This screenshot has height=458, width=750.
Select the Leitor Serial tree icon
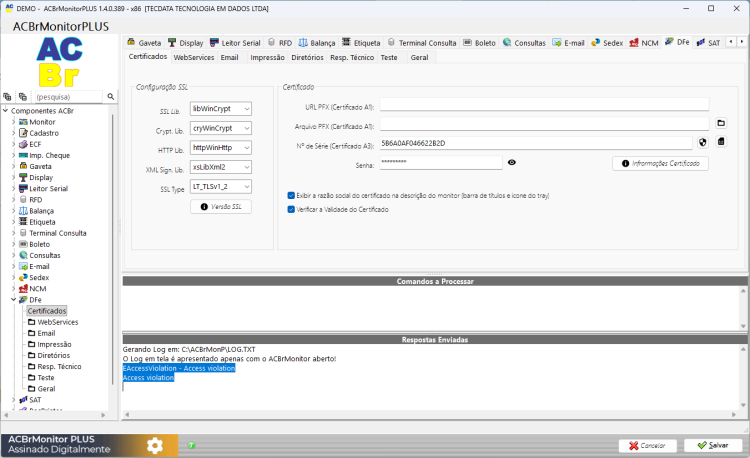(x=23, y=188)
